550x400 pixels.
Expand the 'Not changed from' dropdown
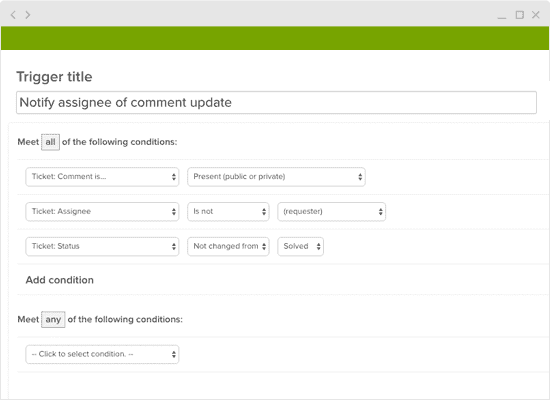pyautogui.click(x=228, y=246)
